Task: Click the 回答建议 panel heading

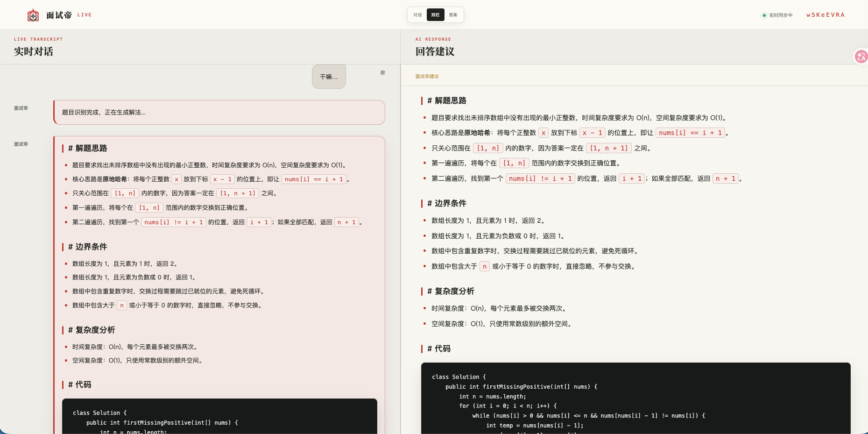Action: coord(435,51)
